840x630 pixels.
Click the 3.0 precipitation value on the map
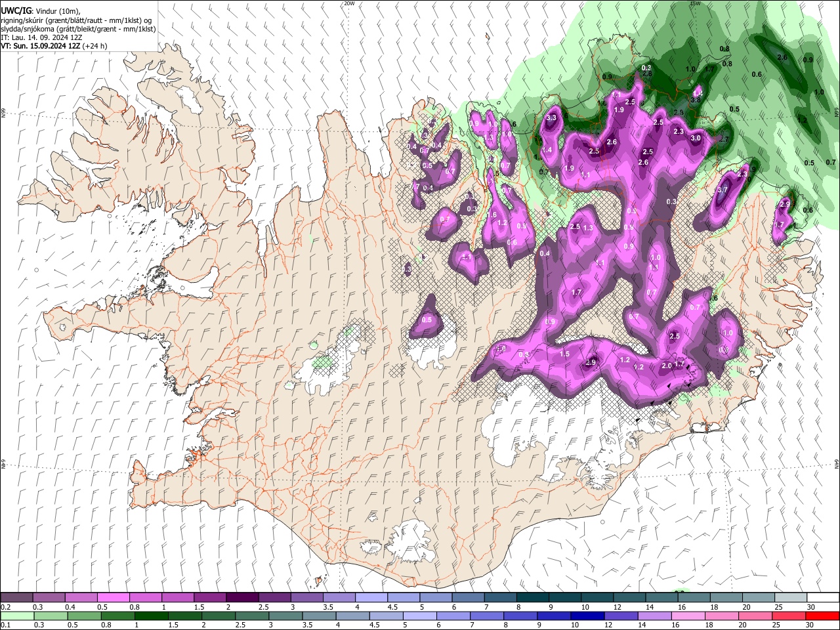click(x=696, y=138)
